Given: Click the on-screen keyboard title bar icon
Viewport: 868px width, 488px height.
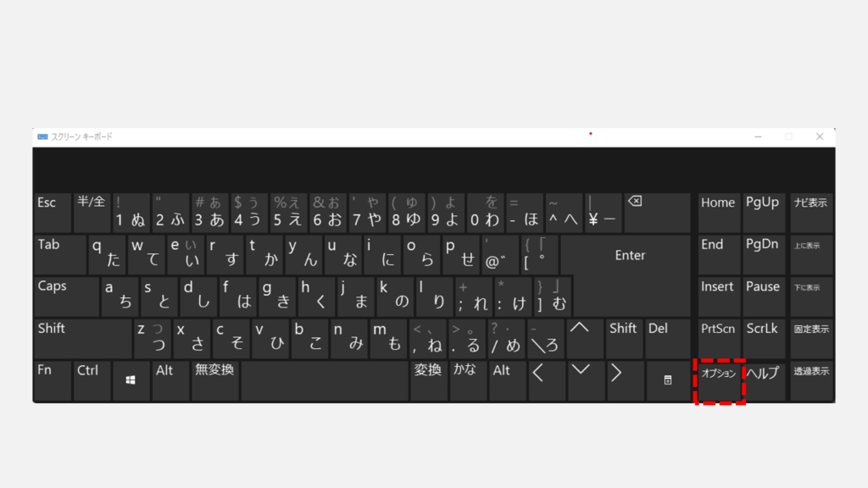Looking at the screenshot, I should tap(42, 136).
